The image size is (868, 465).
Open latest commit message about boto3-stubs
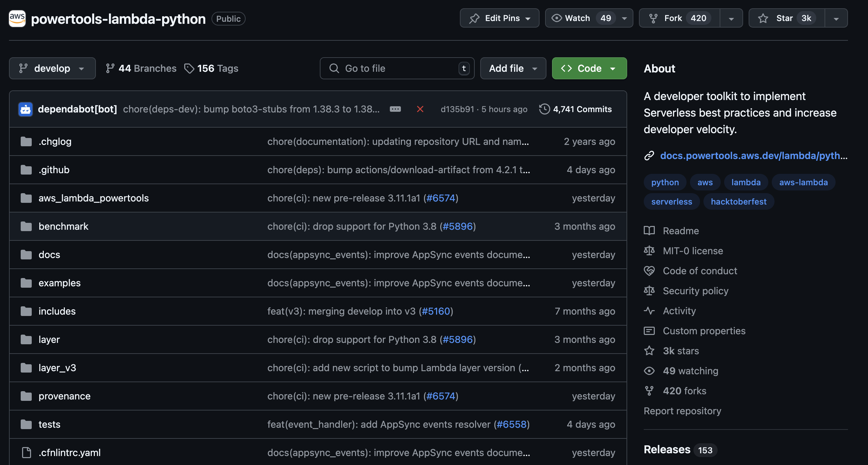click(251, 109)
